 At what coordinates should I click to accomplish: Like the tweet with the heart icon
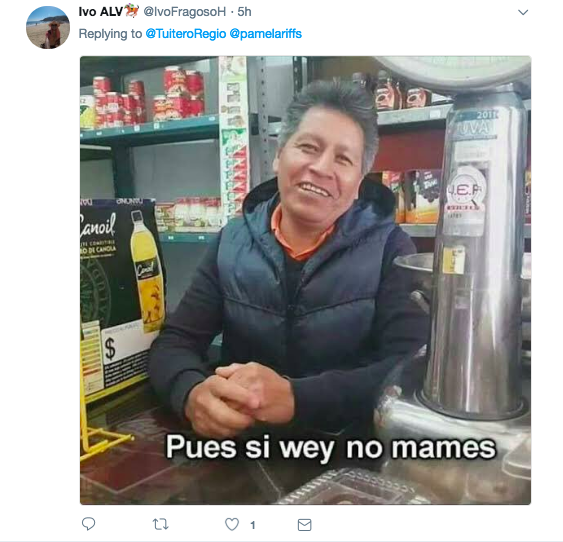(x=232, y=524)
